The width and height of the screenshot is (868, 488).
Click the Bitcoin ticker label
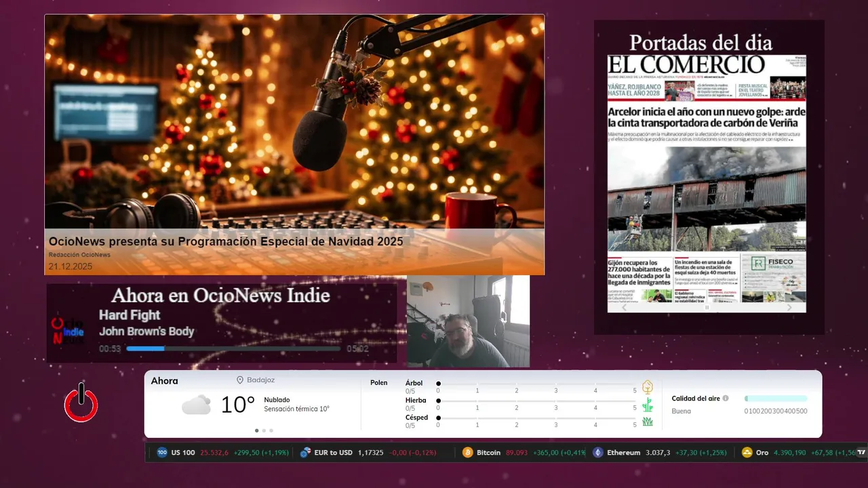[488, 452]
